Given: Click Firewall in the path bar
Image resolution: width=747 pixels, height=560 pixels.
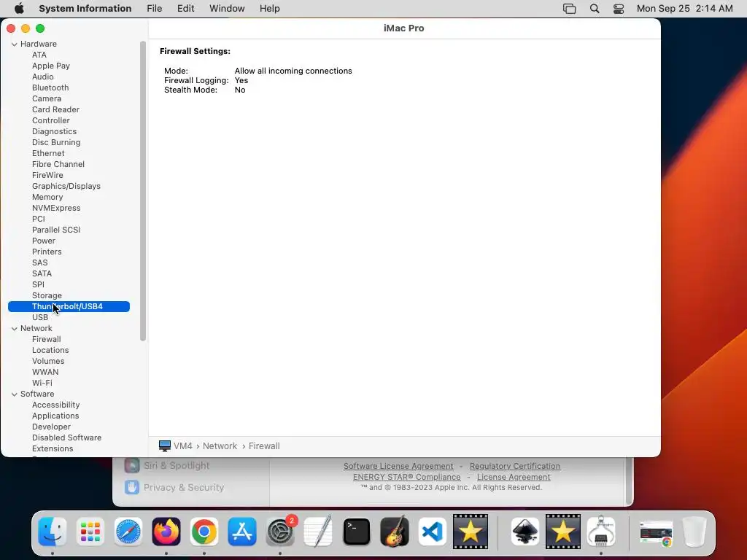Looking at the screenshot, I should [x=264, y=446].
